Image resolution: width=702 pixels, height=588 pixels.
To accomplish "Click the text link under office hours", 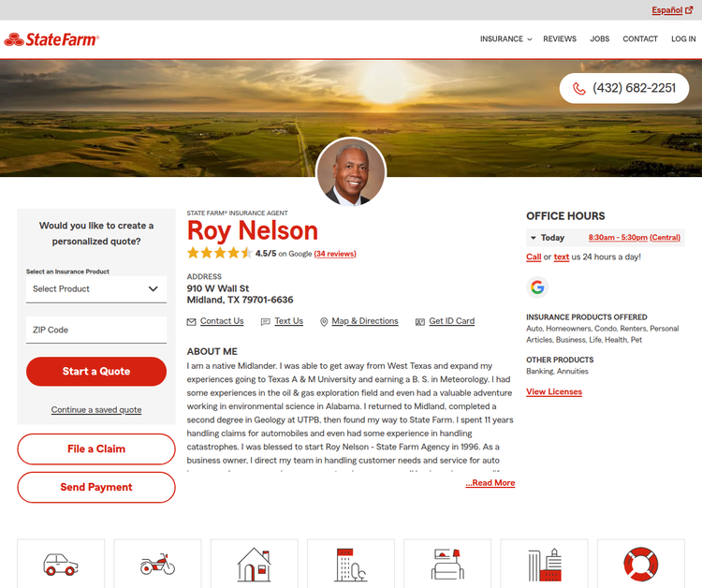I will pyautogui.click(x=562, y=257).
